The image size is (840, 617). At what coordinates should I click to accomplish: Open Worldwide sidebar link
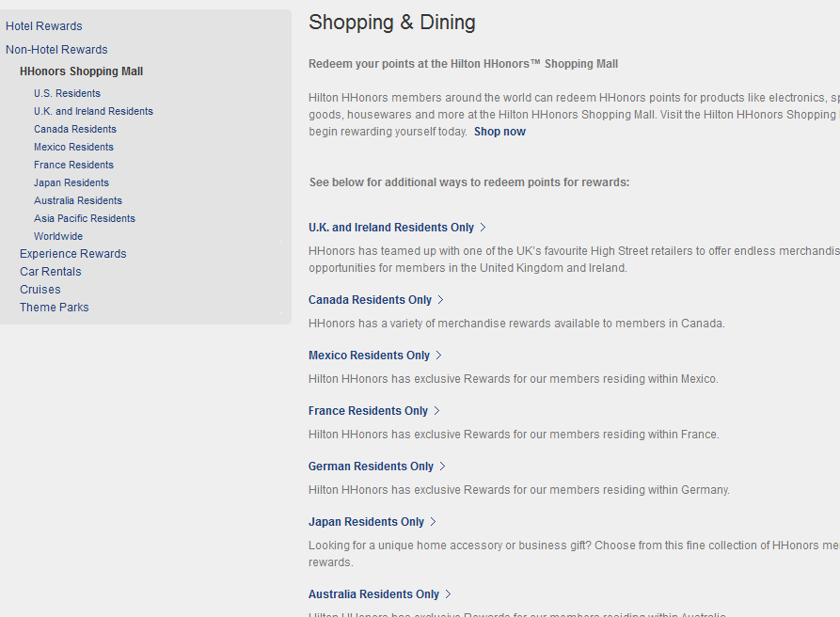pyautogui.click(x=58, y=236)
